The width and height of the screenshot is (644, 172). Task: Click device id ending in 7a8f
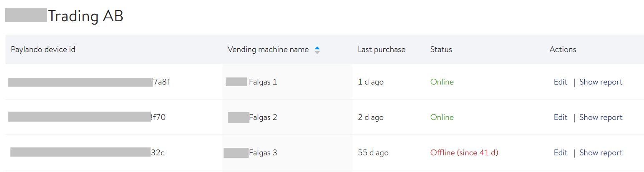point(89,82)
